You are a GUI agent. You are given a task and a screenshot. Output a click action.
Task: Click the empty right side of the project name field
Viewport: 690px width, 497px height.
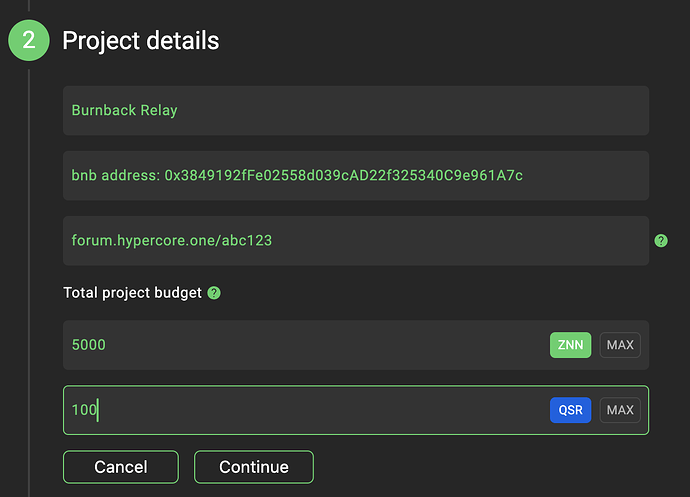[500, 110]
